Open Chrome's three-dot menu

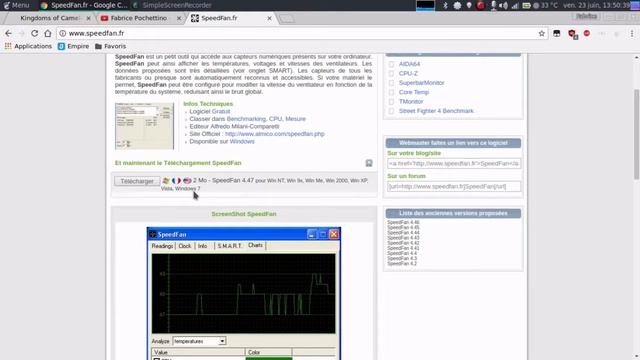632,33
